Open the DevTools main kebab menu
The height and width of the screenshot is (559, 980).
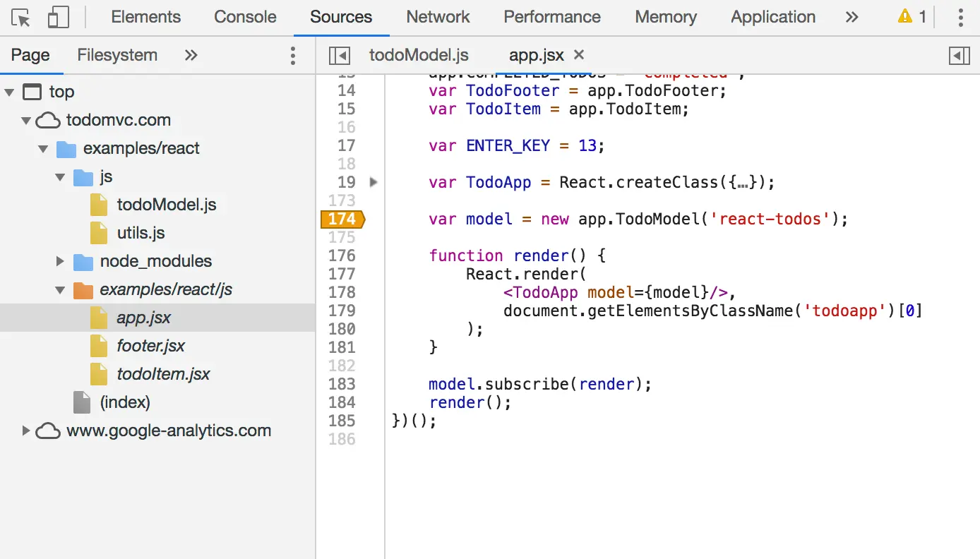pyautogui.click(x=960, y=17)
